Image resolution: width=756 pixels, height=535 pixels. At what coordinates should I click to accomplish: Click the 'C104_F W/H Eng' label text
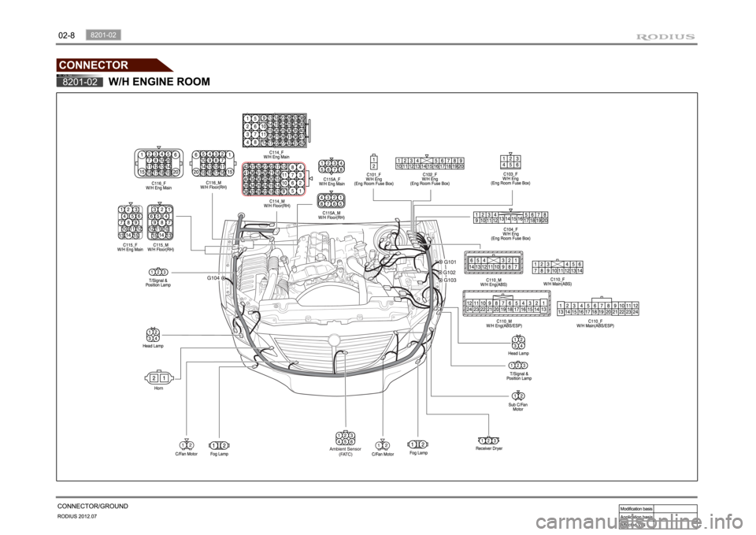coord(510,232)
